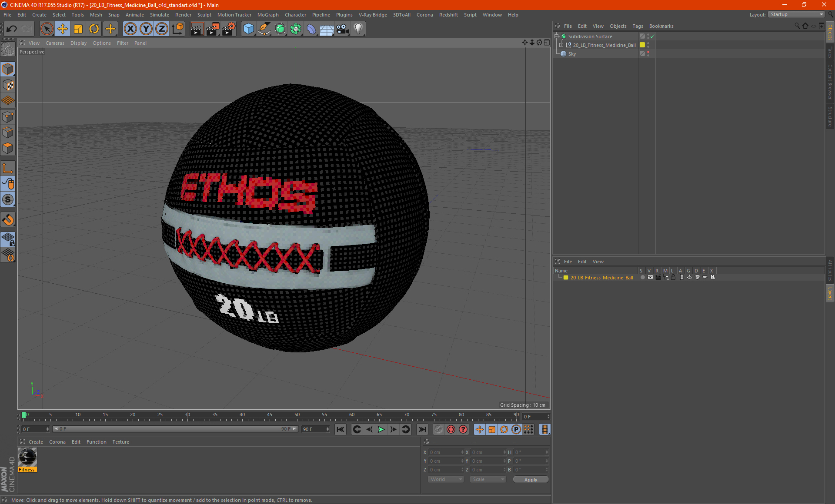
Task: Toggle coordinate system icon
Action: click(177, 29)
